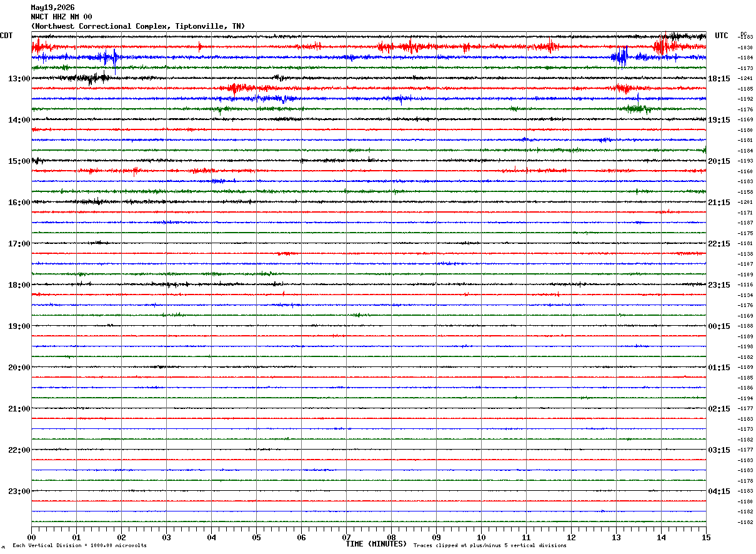Viewport: 756px width, 554px height.
Task: Click the NWCT HHZ NM 00 station code
Action: 61,17
